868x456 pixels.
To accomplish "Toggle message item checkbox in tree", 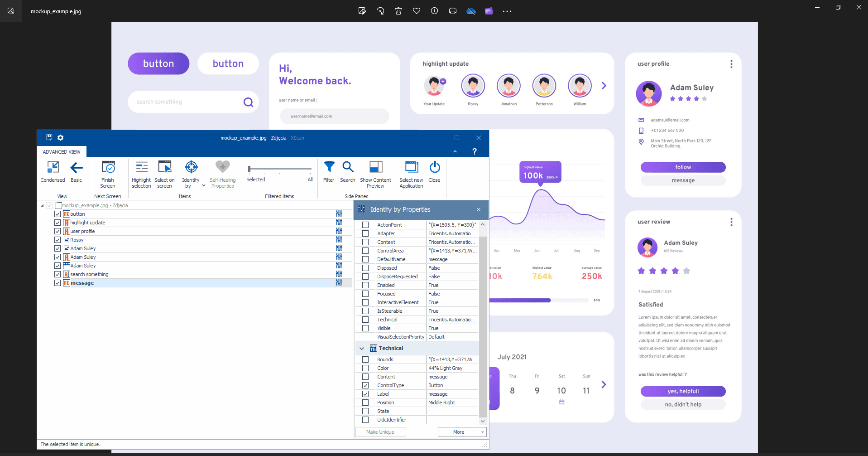I will click(x=58, y=283).
